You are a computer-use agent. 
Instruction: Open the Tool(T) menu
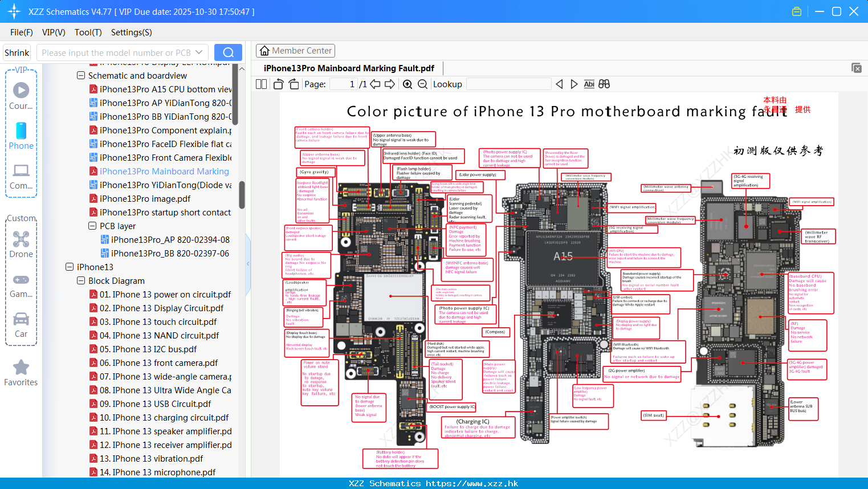[x=88, y=32]
